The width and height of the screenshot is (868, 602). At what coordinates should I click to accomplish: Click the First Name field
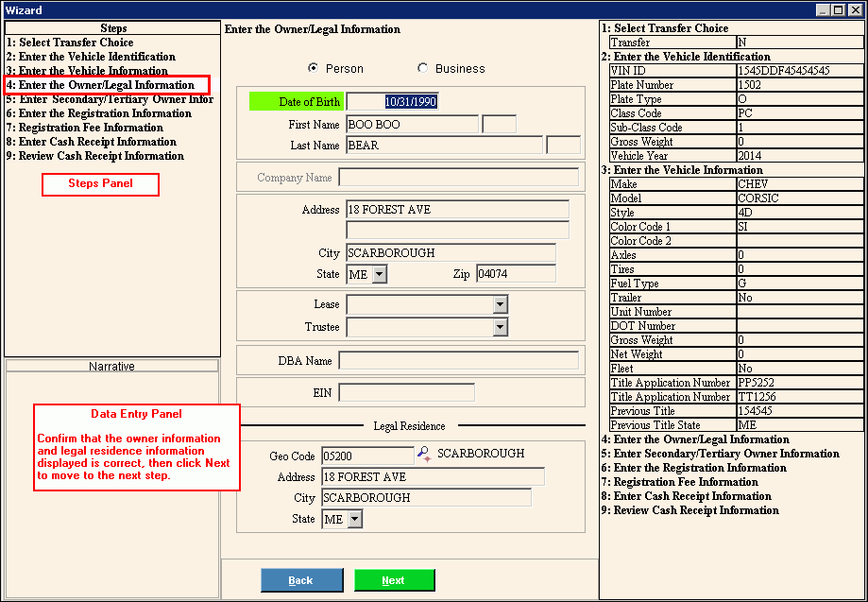[x=412, y=124]
